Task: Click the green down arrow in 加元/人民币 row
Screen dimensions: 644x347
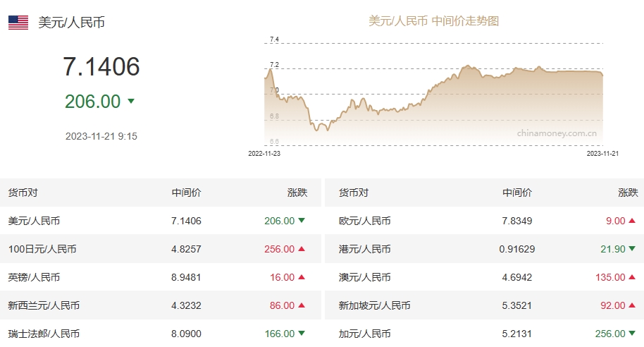Action: coord(632,334)
